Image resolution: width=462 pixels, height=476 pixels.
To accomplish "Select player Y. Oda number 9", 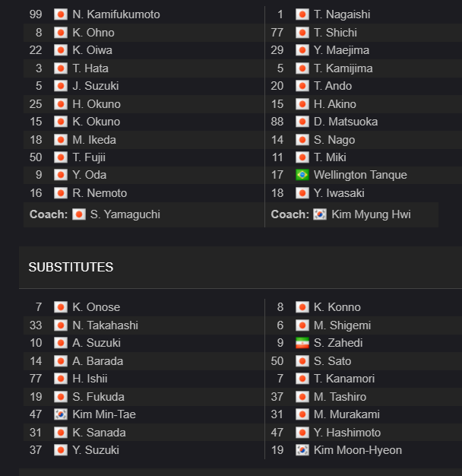I will pos(89,175).
